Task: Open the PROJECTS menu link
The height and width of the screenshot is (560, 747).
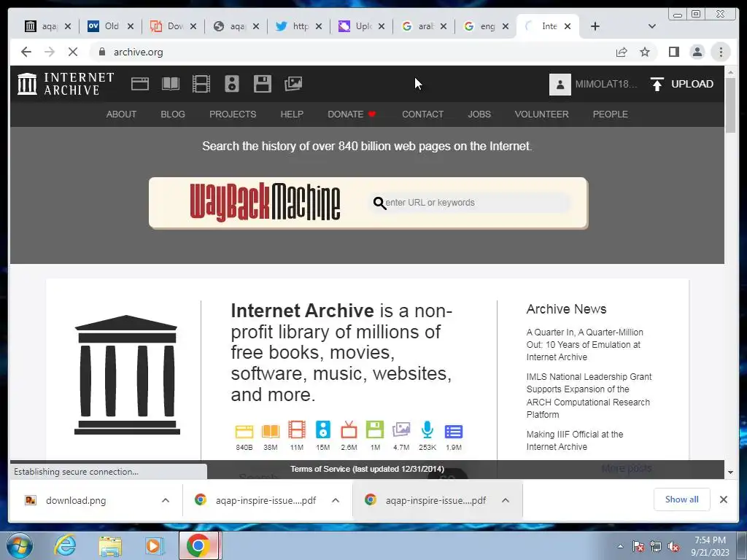Action: pos(233,114)
